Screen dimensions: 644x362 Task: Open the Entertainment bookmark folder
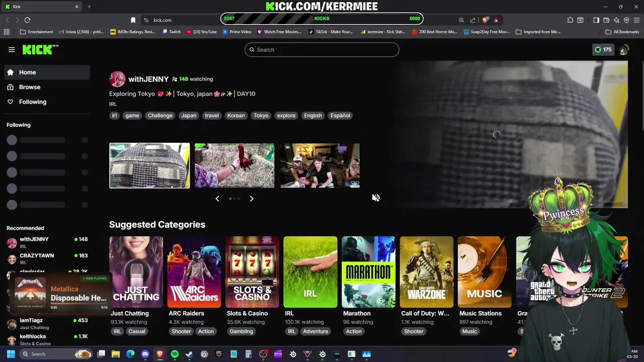coord(37,32)
